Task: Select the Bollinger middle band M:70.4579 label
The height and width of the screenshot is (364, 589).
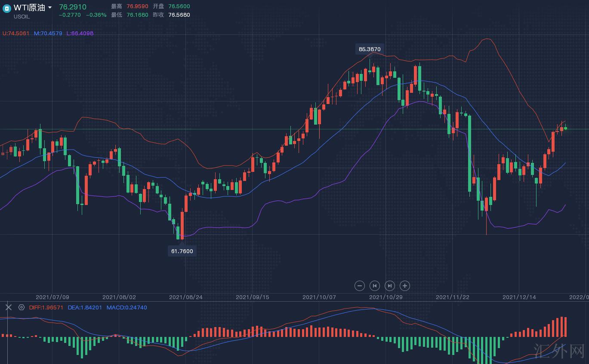Action: (48, 34)
